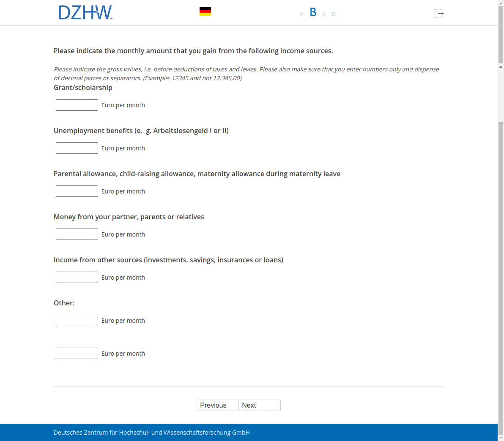Focus the Grant/scholarship amount field
Viewport: 504px width, 441px height.
[77, 105]
